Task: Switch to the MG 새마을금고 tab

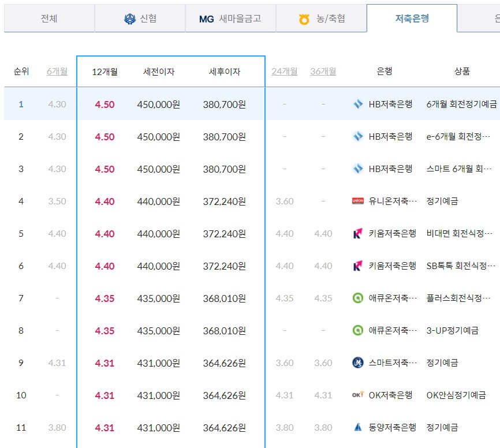Action: 230,18
